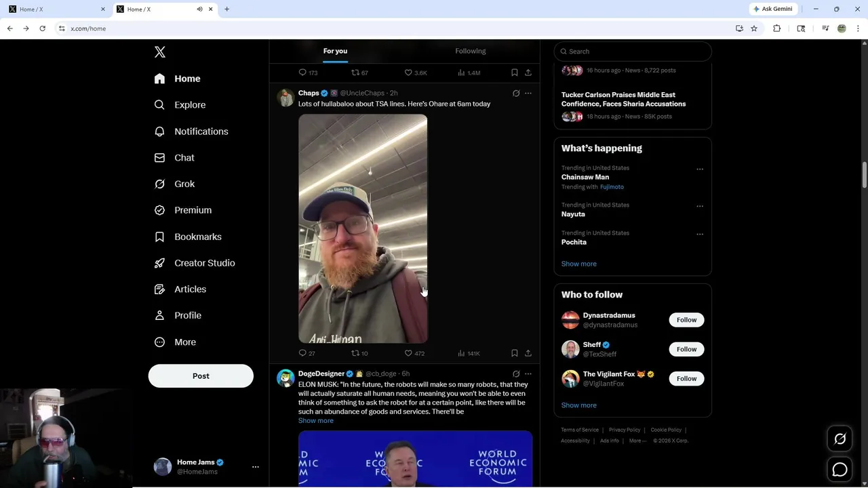Open Creator Studio in the sidebar
Viewport: 868px width, 488px height.
(x=195, y=263)
